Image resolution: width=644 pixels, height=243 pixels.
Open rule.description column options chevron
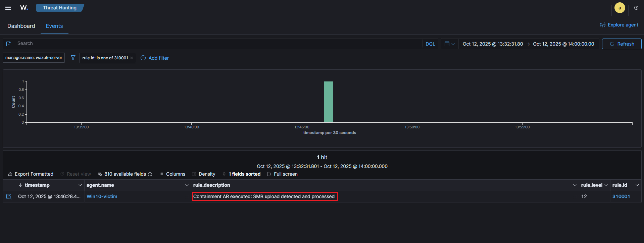[x=575, y=185]
